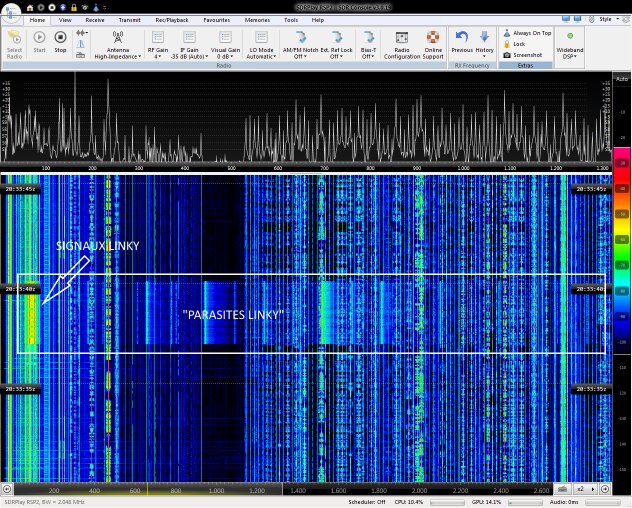The image size is (632, 508).
Task: Click the highlighted range on the bottom frequency bar
Action: (x=149, y=489)
